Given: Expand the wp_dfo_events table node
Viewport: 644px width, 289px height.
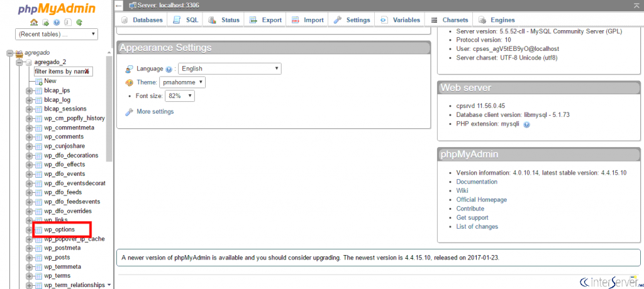Looking at the screenshot, I should tap(29, 174).
